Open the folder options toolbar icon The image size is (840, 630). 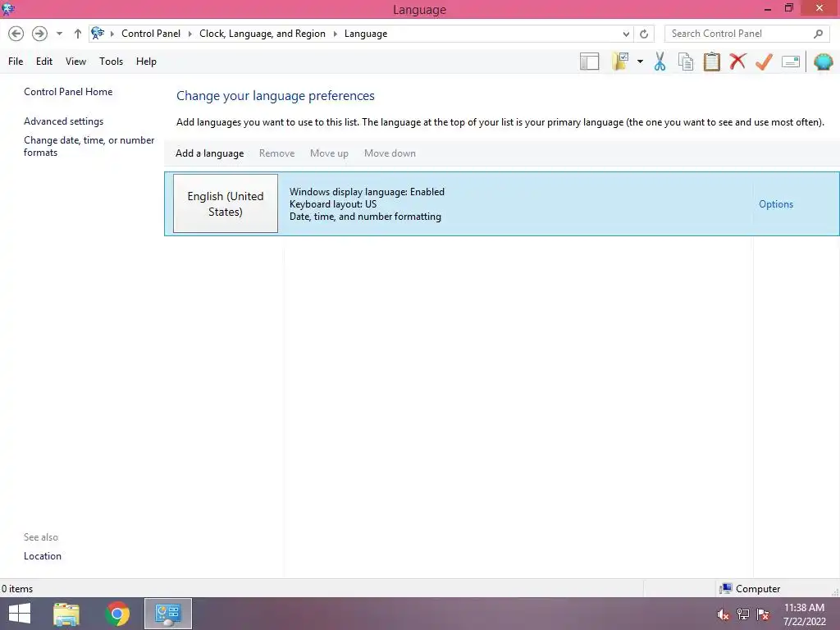click(x=620, y=62)
